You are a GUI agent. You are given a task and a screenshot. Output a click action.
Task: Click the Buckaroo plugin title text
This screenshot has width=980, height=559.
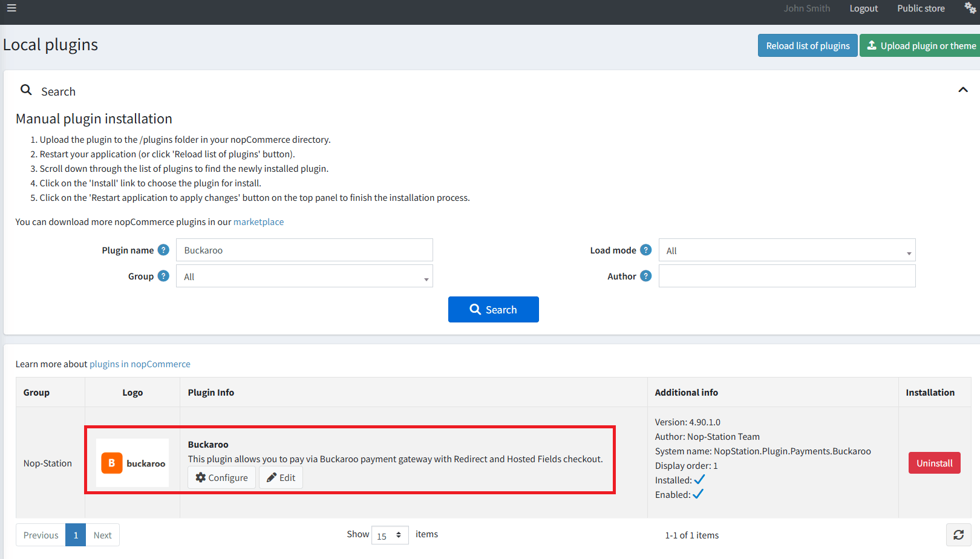click(x=208, y=445)
